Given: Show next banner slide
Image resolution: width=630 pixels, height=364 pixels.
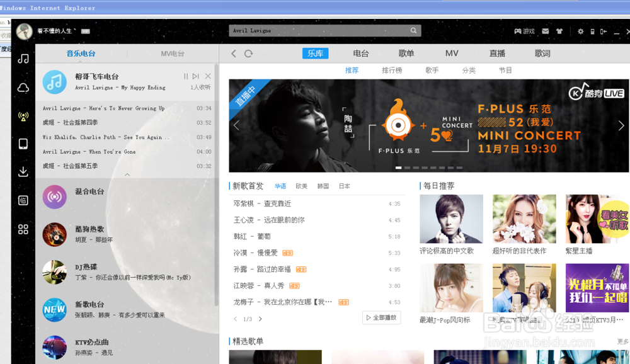Looking at the screenshot, I should click(621, 125).
